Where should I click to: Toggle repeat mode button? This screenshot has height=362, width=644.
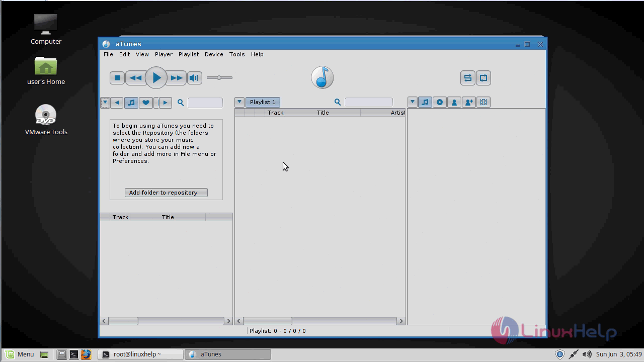(x=484, y=78)
